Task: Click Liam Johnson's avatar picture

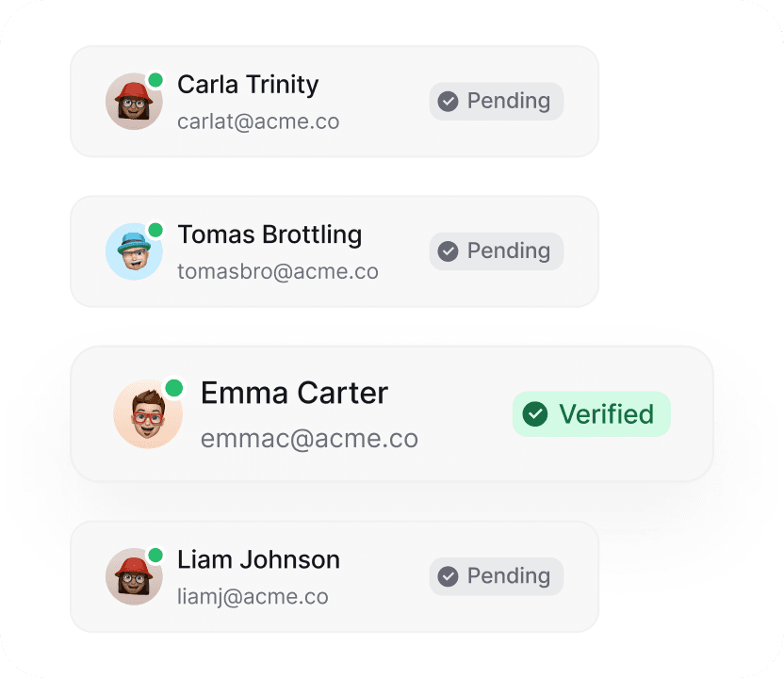Action: point(134,576)
